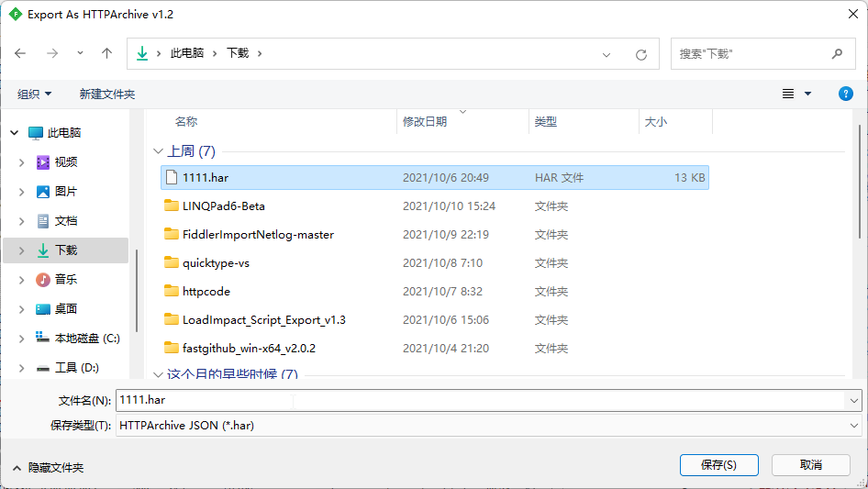Collapse the 上周 (7) group
This screenshot has width=868, height=489.
pos(158,151)
